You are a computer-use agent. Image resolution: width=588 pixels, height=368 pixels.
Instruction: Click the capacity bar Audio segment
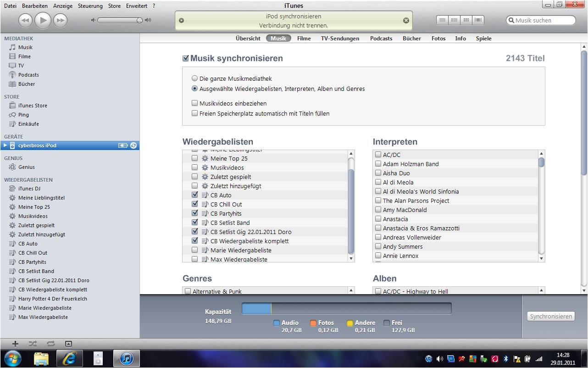click(x=256, y=308)
